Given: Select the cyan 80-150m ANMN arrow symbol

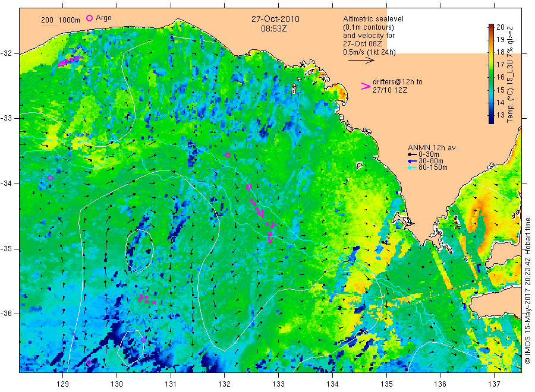Looking at the screenshot, I should tap(412, 167).
